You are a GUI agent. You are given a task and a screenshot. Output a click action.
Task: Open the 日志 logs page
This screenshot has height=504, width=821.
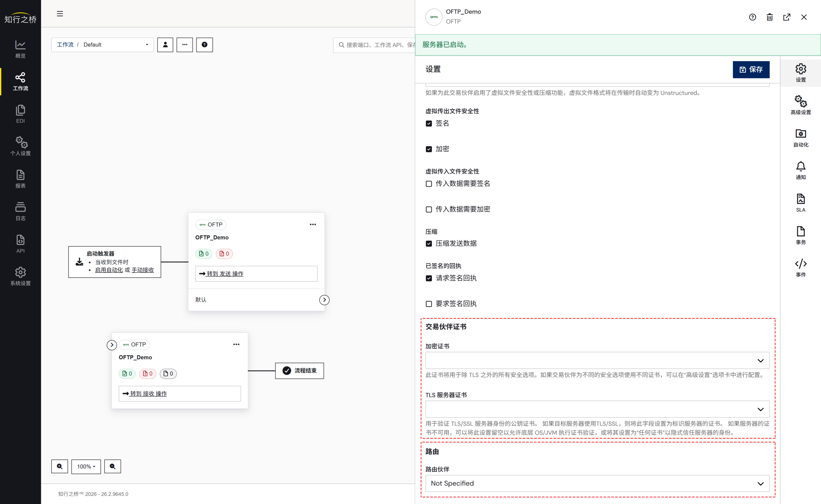click(20, 211)
